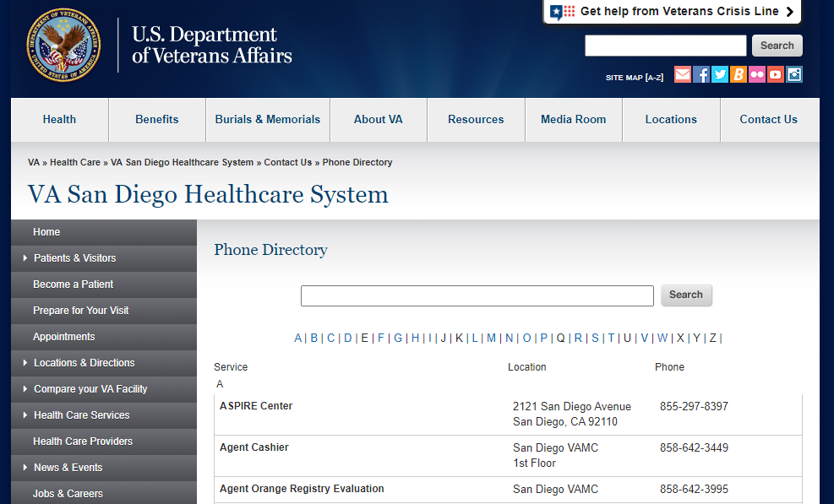Image resolution: width=834 pixels, height=504 pixels.
Task: Expand the News & Events arrow
Action: point(25,468)
